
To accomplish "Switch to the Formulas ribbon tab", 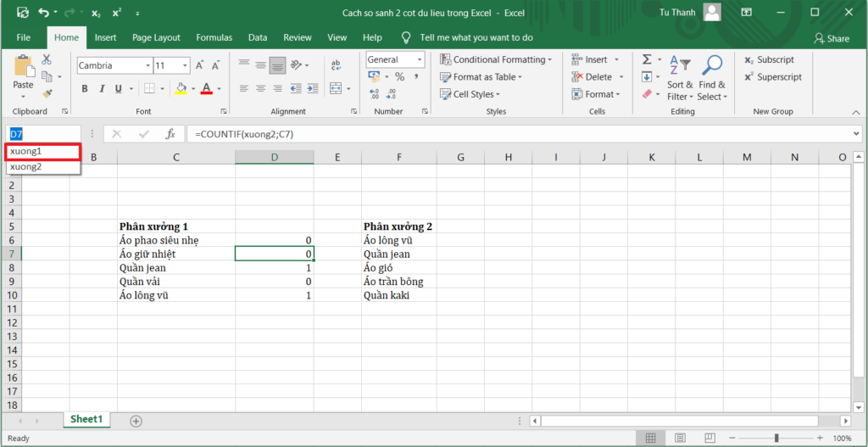I will click(x=214, y=37).
